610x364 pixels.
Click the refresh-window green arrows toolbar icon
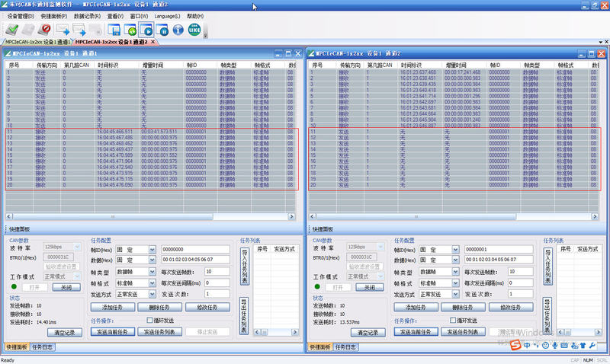pyautogui.click(x=130, y=30)
